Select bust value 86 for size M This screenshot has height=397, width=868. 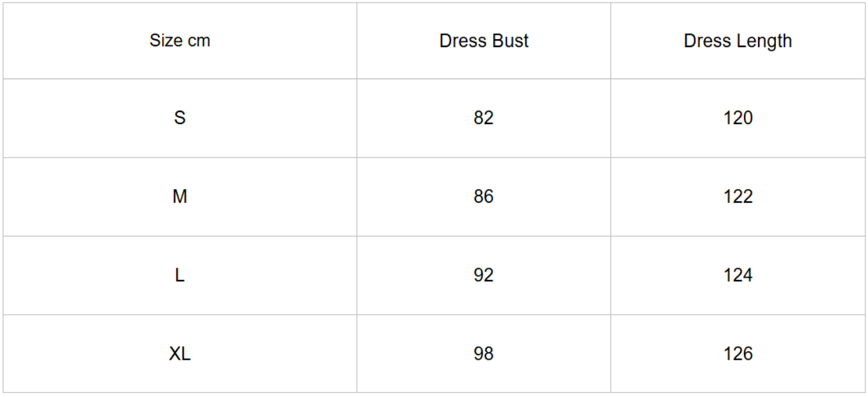point(484,196)
